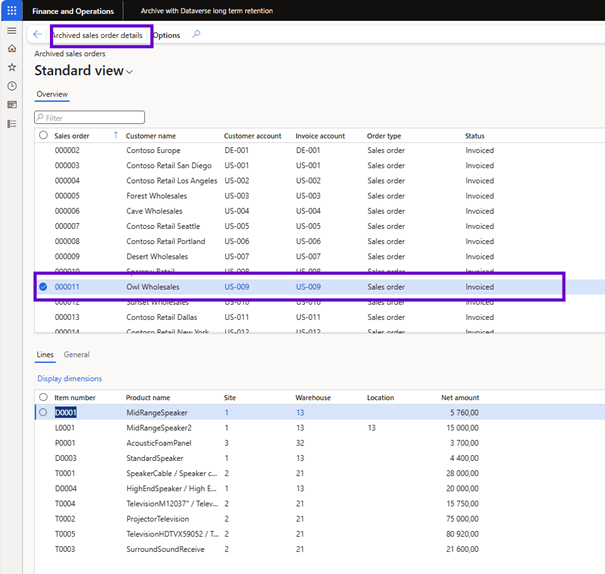Click the search magnifier in the action bar
Viewport: 605px width, 574px height.
pyautogui.click(x=196, y=35)
